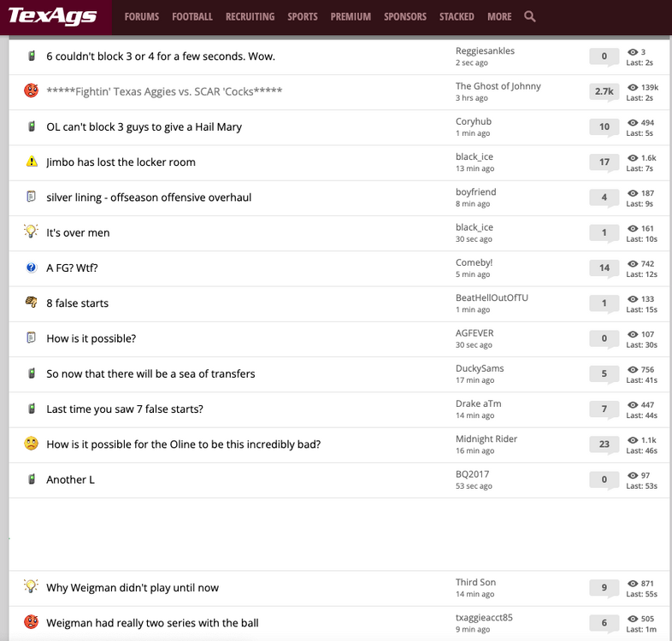
Task: Click note icon beside 'silver lining' thread
Action: tap(31, 197)
